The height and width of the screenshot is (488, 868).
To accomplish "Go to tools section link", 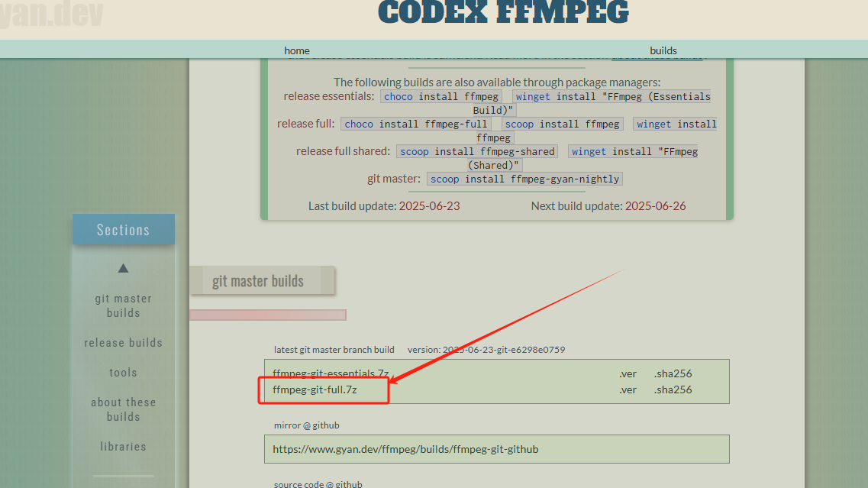I will click(x=123, y=373).
